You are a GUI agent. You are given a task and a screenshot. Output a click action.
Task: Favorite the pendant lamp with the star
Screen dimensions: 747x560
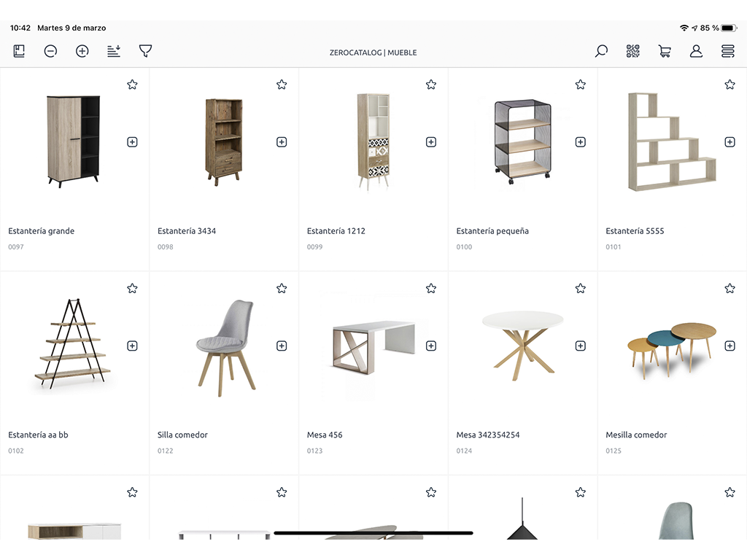tap(580, 492)
